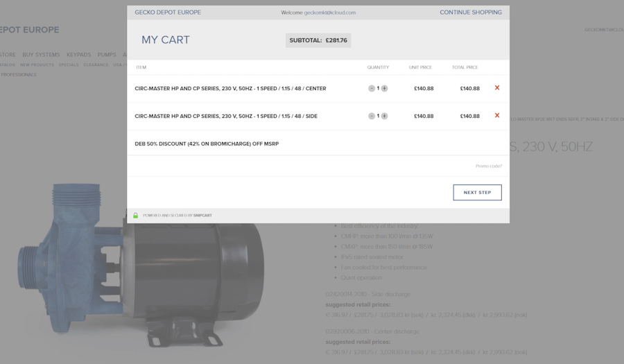Increase quantity of the CENTER pump item

click(x=384, y=88)
